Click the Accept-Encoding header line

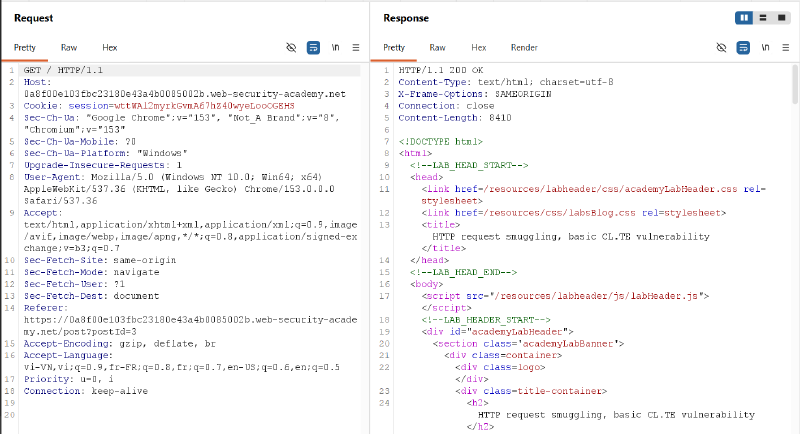(x=119, y=344)
